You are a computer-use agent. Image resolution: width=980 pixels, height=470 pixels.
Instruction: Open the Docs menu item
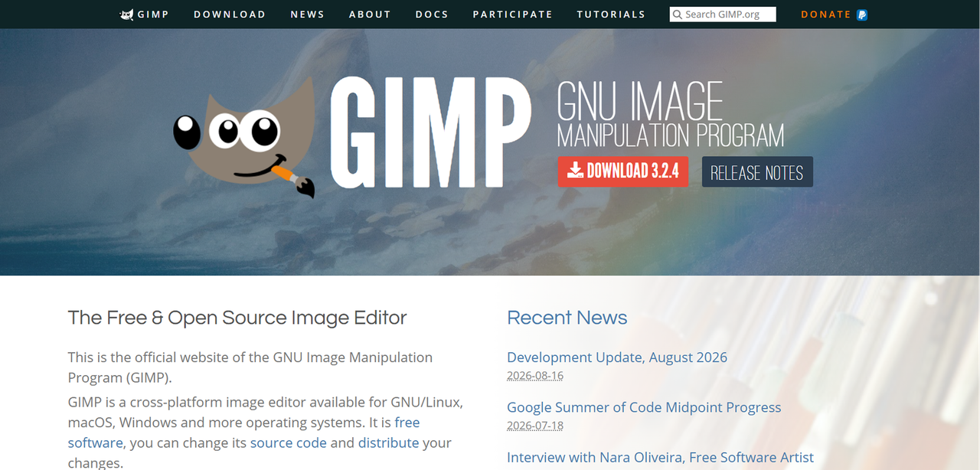tap(432, 15)
